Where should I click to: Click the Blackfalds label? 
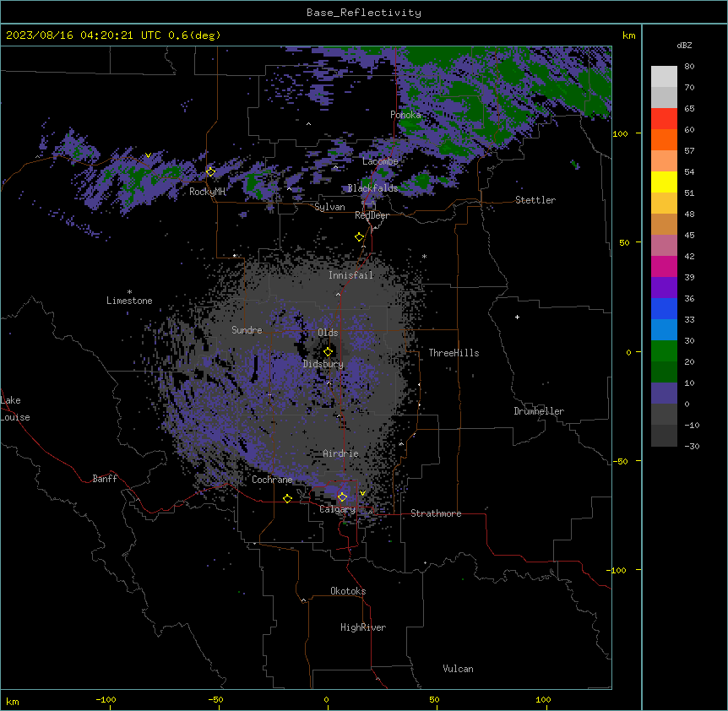[x=372, y=188]
